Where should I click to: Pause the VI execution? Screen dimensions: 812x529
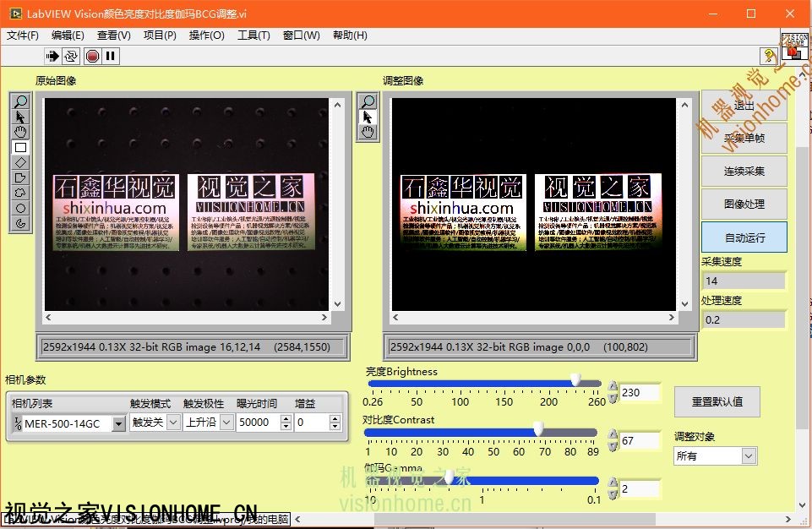pyautogui.click(x=111, y=56)
